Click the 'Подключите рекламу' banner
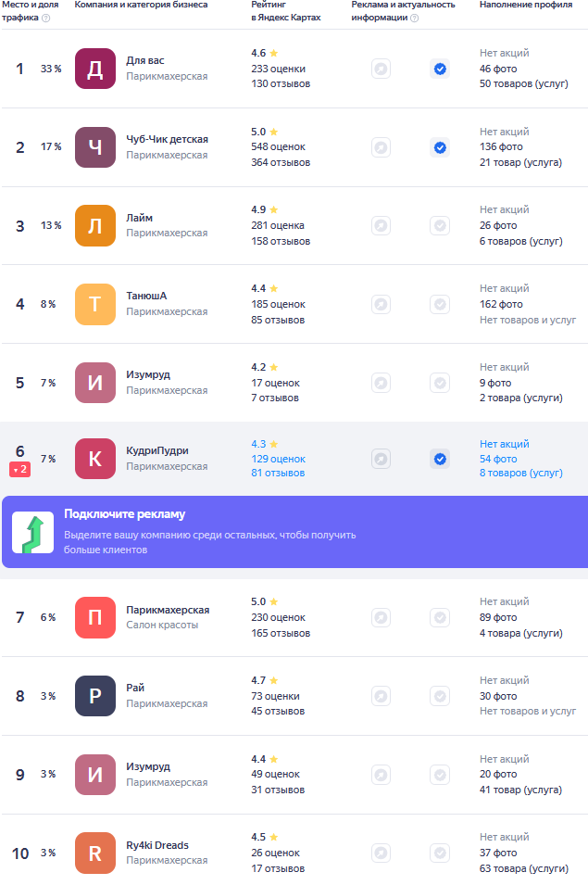 [x=294, y=532]
